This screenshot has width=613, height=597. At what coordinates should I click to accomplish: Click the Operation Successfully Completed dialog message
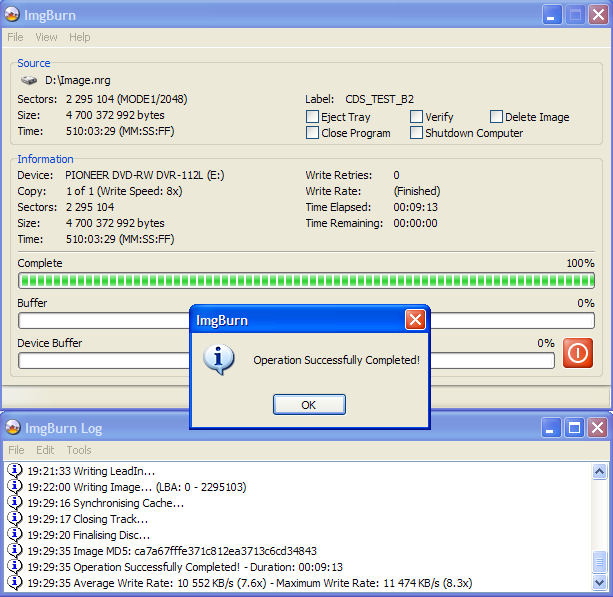pyautogui.click(x=337, y=360)
